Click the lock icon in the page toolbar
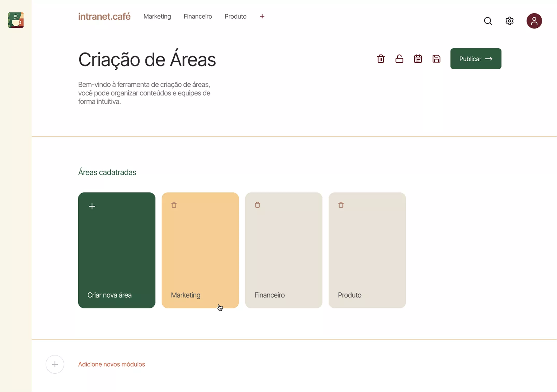The image size is (557, 392). 399,59
